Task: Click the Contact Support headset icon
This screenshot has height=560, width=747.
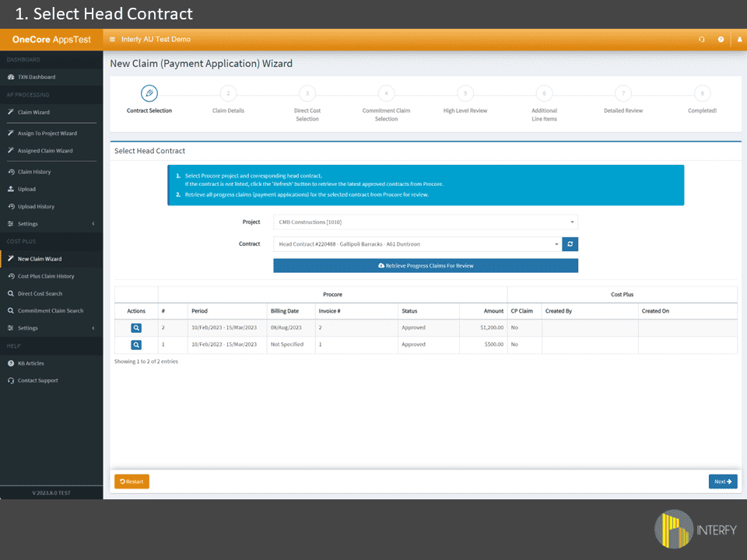Action: pyautogui.click(x=11, y=380)
